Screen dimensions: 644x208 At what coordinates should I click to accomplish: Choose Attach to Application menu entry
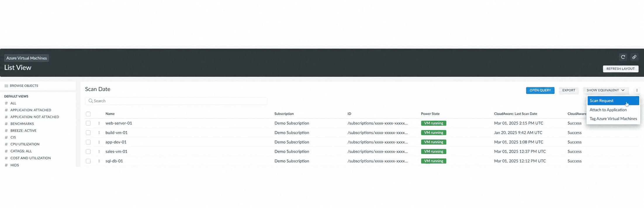click(x=608, y=110)
